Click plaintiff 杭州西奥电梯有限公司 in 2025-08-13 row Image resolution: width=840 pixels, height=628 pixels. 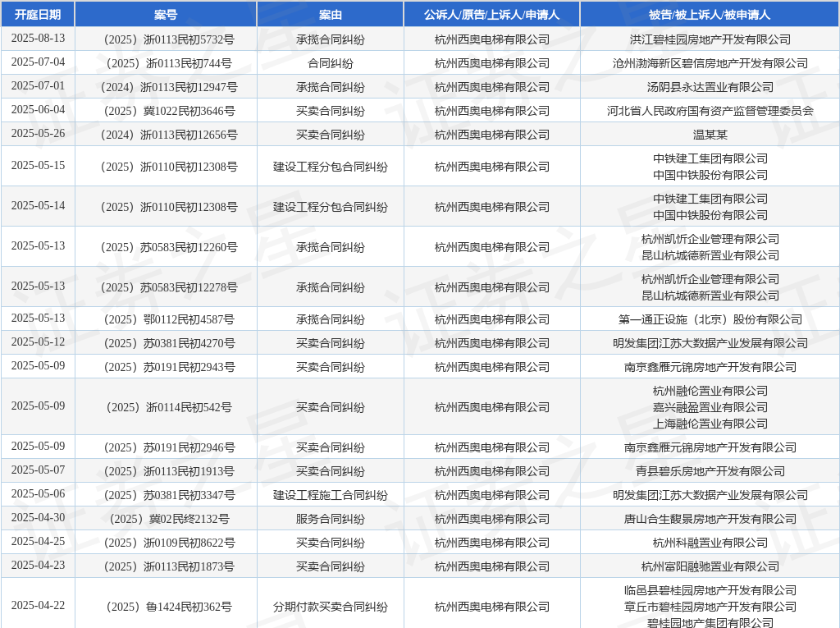pos(492,39)
